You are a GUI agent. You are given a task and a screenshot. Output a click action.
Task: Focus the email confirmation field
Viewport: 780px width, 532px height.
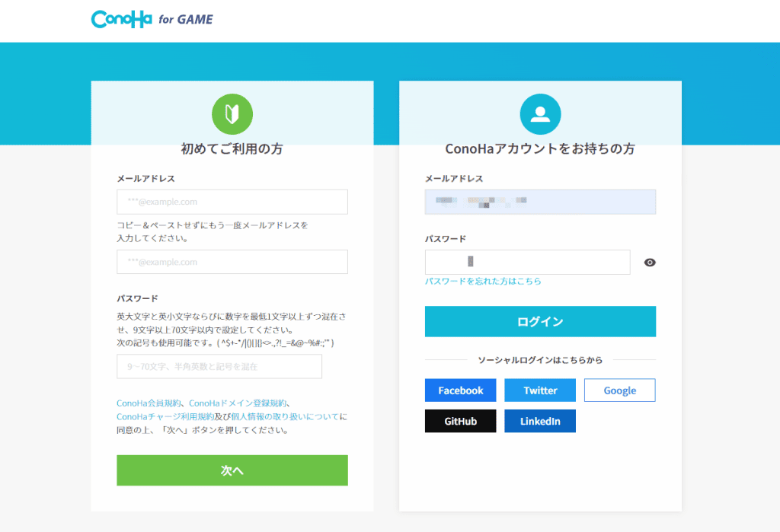[232, 262]
